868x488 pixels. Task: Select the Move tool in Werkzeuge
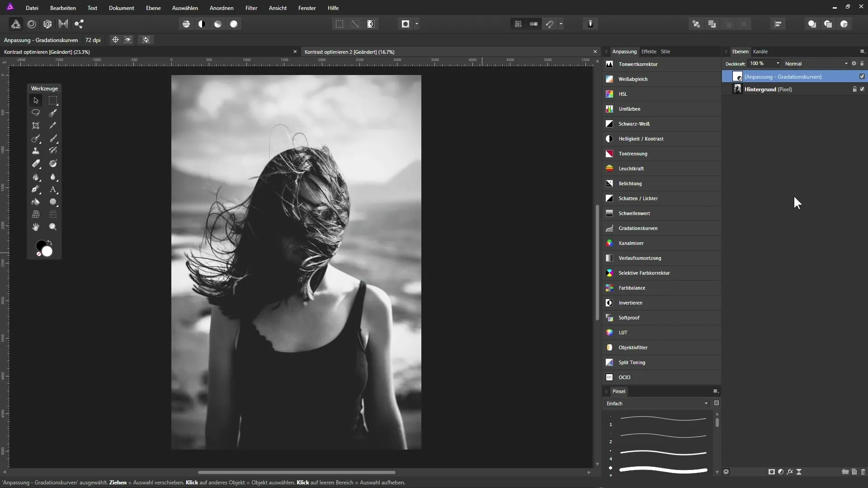pyautogui.click(x=36, y=100)
